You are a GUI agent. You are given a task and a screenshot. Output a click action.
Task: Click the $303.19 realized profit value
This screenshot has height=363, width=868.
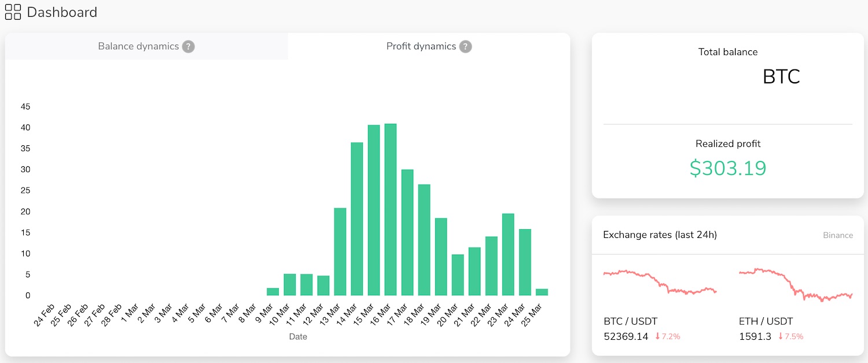click(727, 168)
